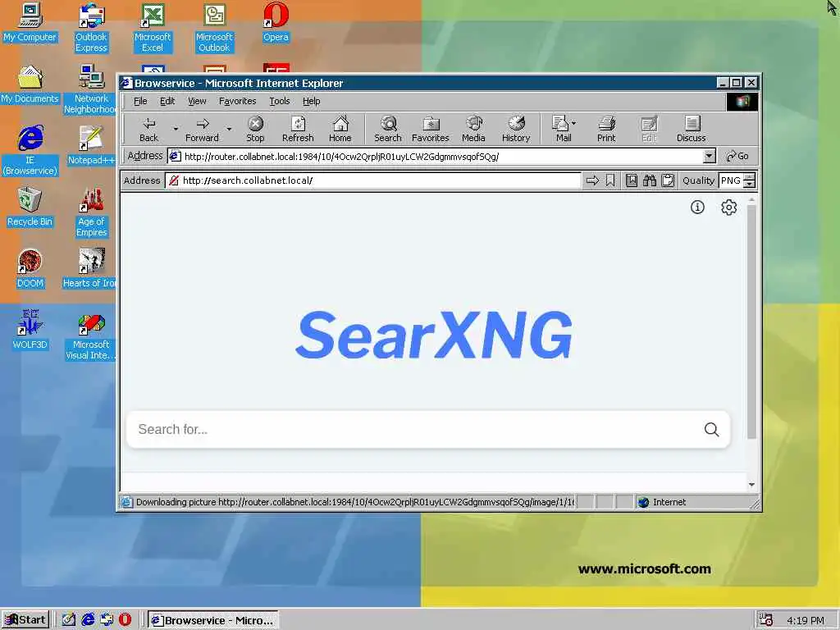Open the Media toolbar button

[x=473, y=129]
